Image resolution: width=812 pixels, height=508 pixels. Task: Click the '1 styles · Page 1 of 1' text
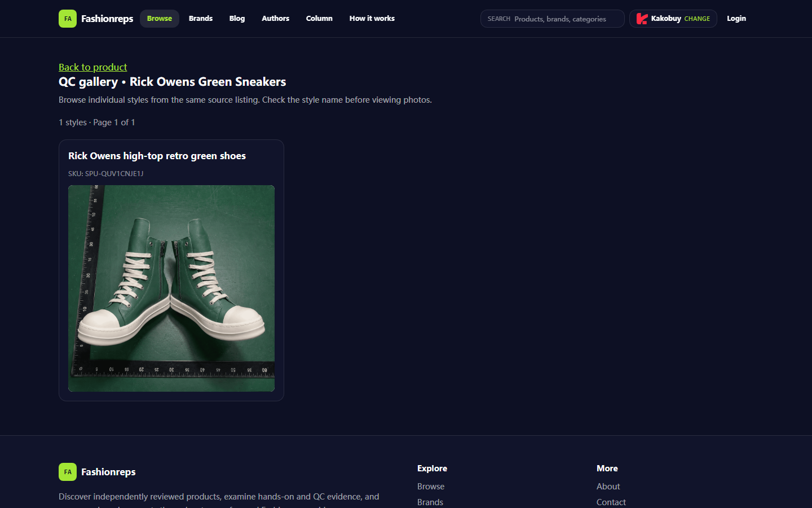[97, 122]
